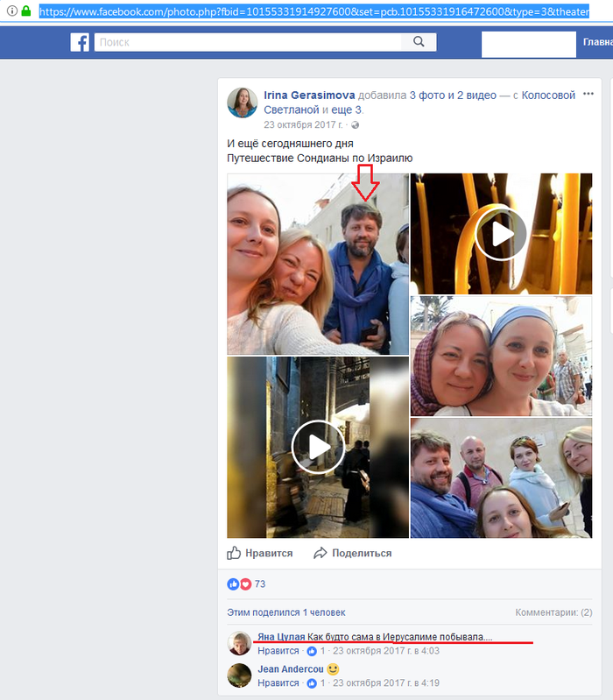Share the post via Поделиться
Image resolution: width=613 pixels, height=700 pixels.
pos(352,553)
